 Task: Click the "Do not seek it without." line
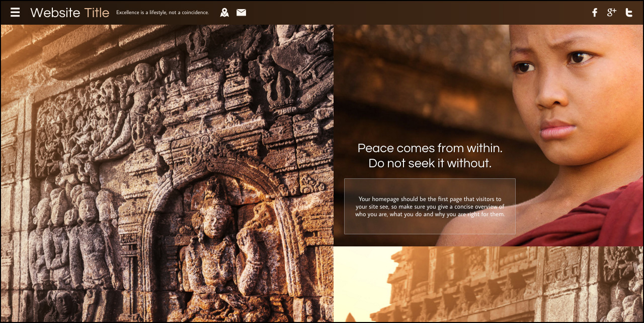point(430,163)
